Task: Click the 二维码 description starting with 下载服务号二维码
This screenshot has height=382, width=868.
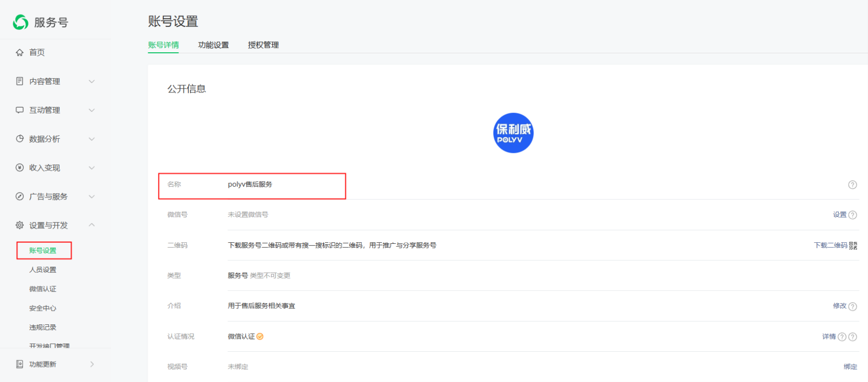Action: (332, 245)
